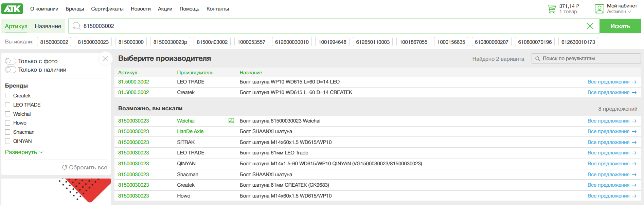Check the Weichai brand checkbox
This screenshot has width=644, height=205.
click(8, 114)
